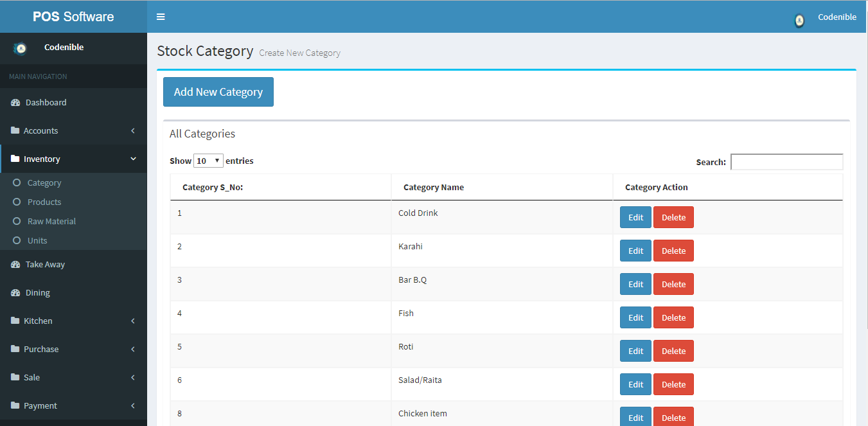Expand the Kitchen menu chevron
The height and width of the screenshot is (426, 868).
(133, 321)
